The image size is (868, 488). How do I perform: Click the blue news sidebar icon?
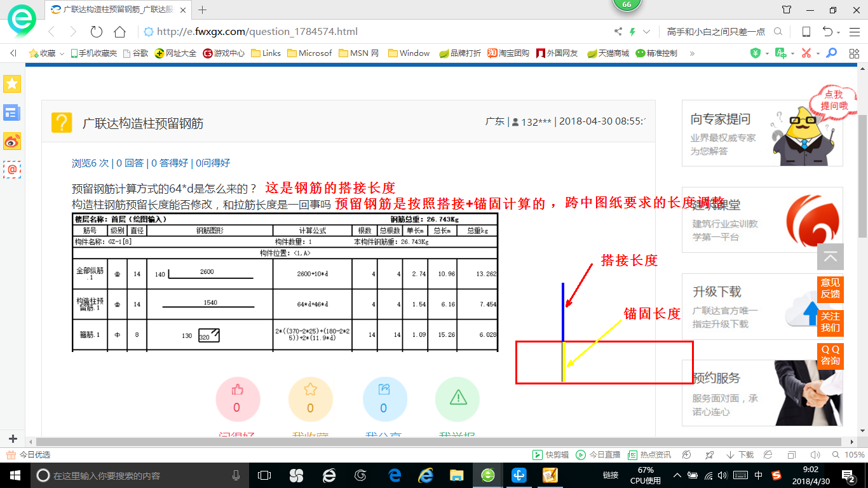pos(12,112)
